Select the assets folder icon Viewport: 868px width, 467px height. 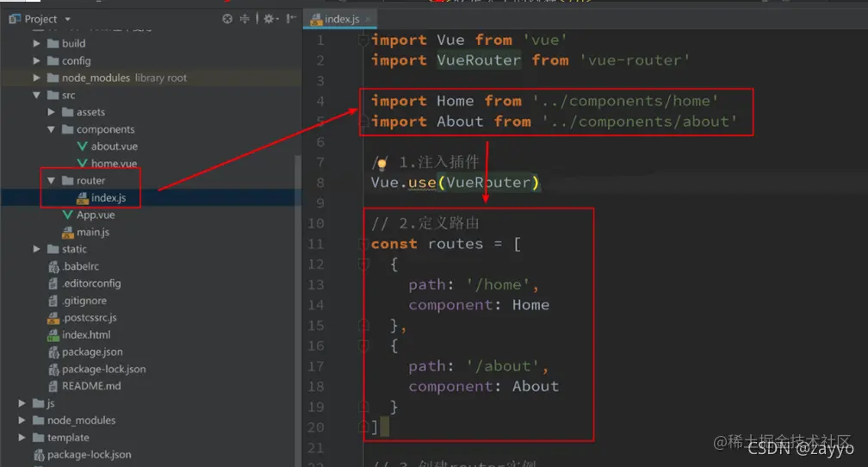click(x=67, y=112)
